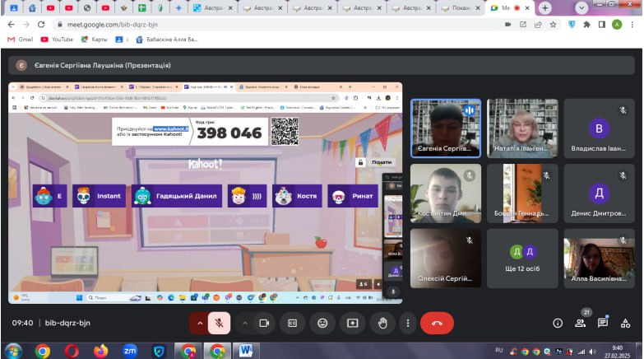The height and width of the screenshot is (359, 644).
Task: Open video settings arrow beside camera
Action: [245, 324]
